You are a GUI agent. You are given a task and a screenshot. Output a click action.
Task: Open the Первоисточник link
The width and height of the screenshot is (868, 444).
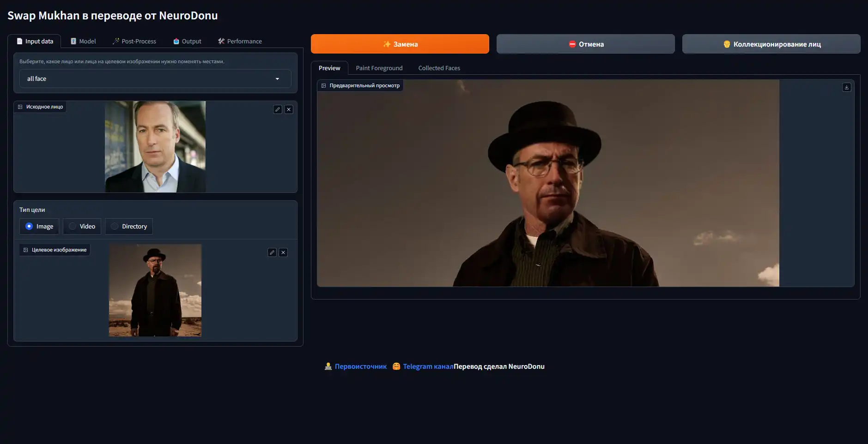(361, 366)
